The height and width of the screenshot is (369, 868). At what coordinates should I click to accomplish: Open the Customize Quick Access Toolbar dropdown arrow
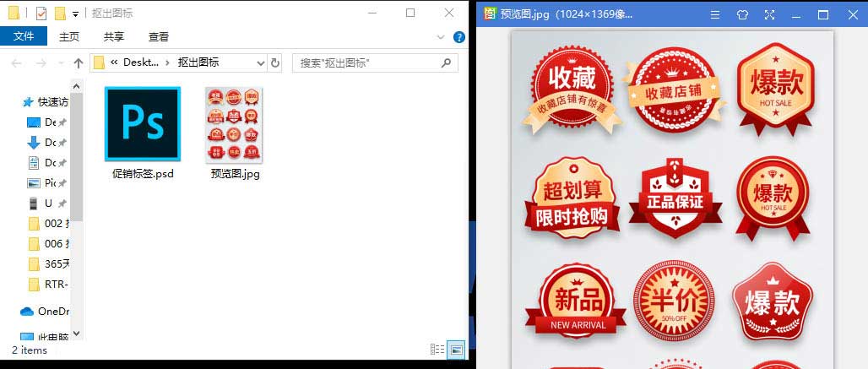[x=75, y=14]
